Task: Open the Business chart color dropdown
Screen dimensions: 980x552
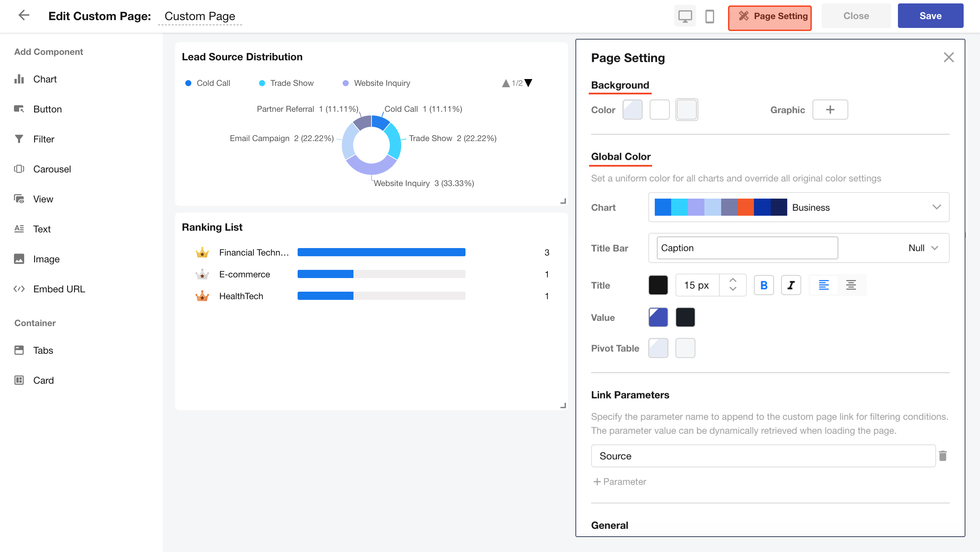Action: [x=936, y=207]
